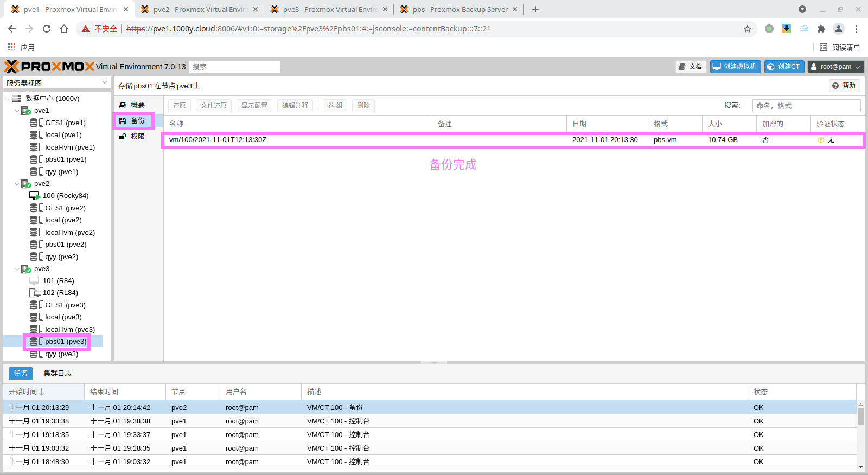Click the Proxmox logo
The image size is (868, 475).
click(49, 67)
